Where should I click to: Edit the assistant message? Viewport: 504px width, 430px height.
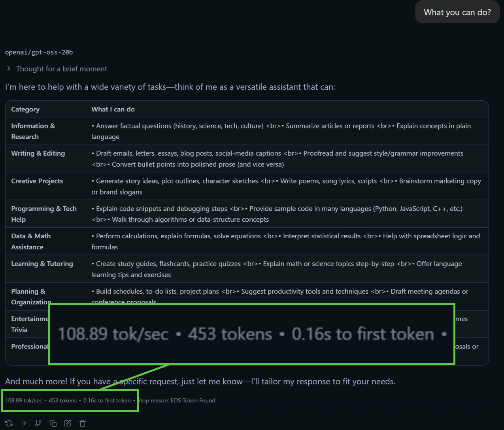[68, 423]
